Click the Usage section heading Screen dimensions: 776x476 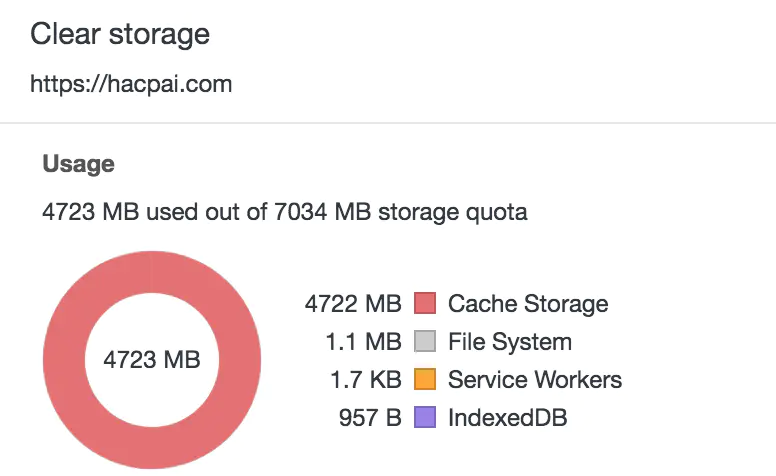(78, 164)
